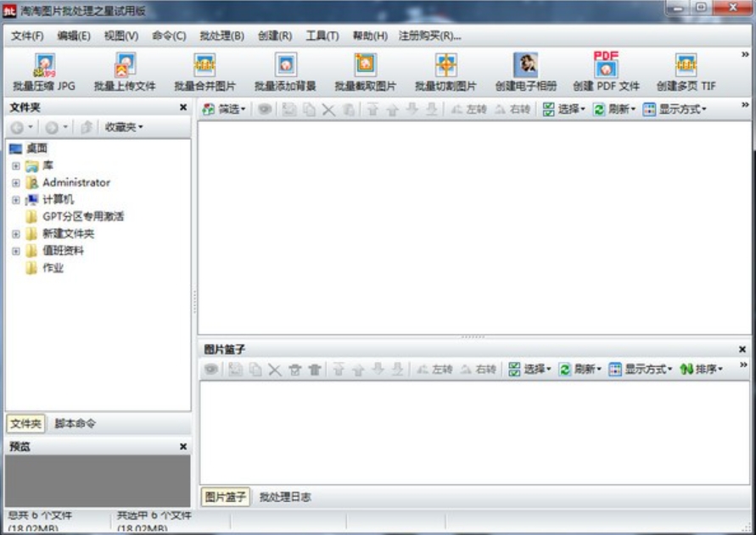Switch to the 文件夹 tab
The width and height of the screenshot is (756, 535).
25,424
